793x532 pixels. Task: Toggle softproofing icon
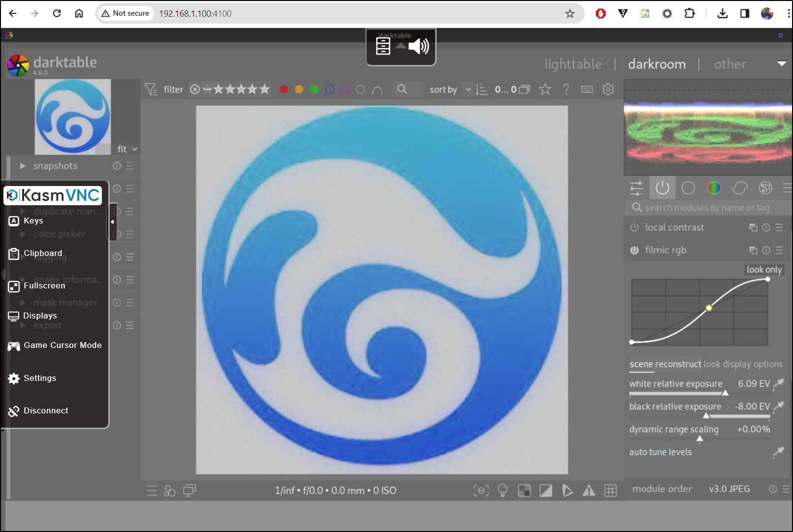click(x=567, y=491)
